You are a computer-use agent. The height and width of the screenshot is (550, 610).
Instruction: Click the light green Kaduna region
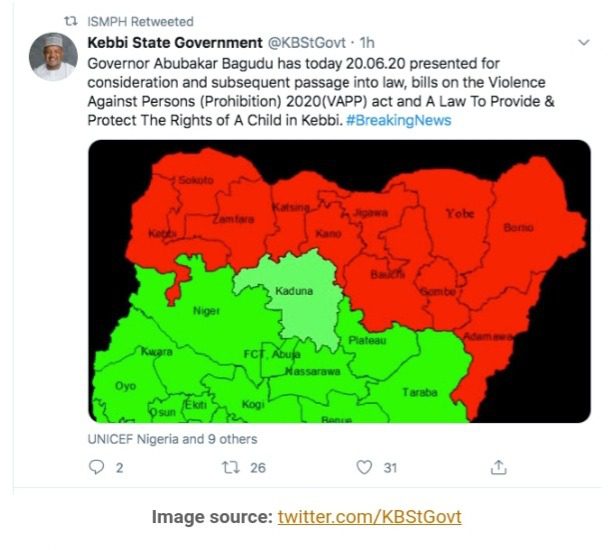pyautogui.click(x=293, y=295)
